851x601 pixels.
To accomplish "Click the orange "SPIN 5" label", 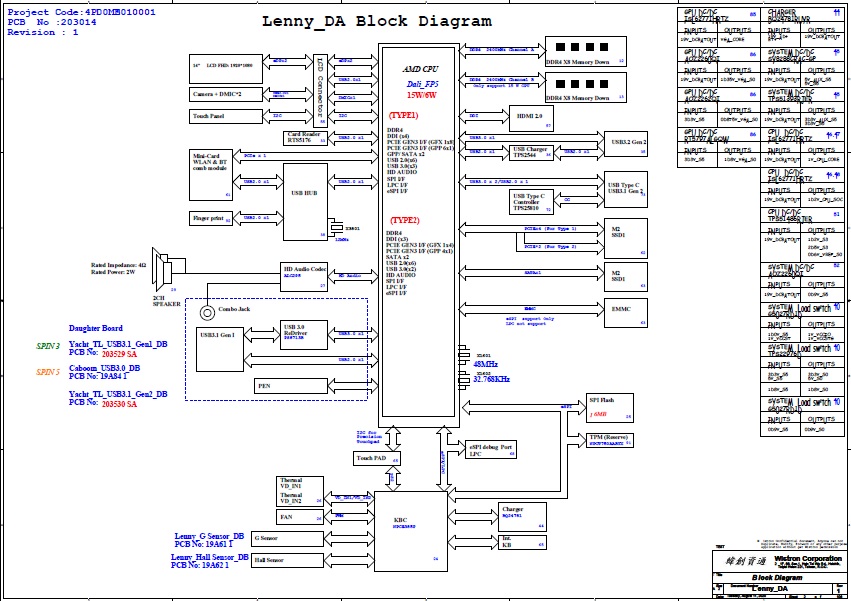I will (48, 372).
